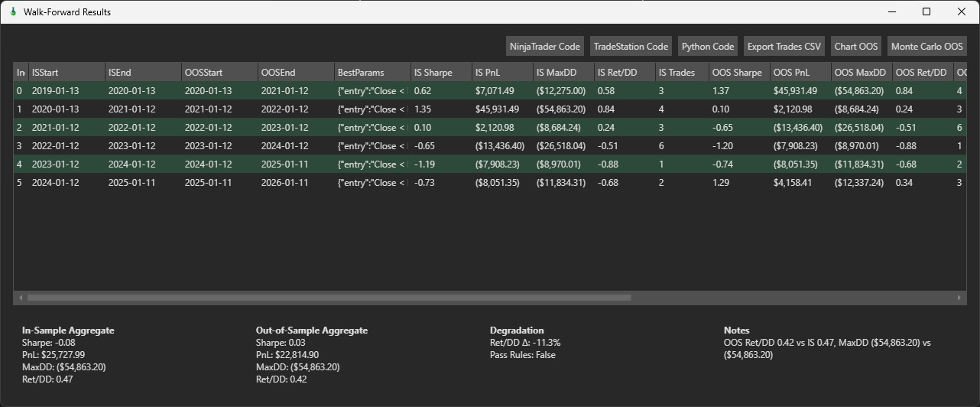Screen dimensions: 980x407
Task: Sort by the ISStart column header
Action: coord(67,72)
